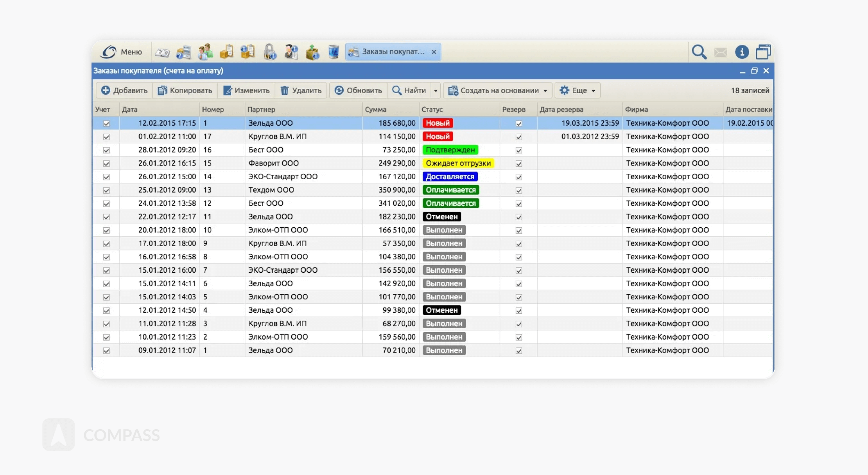Toggle Учет checkbox for order 17 row
Viewport: 868px width, 475px height.
(106, 137)
